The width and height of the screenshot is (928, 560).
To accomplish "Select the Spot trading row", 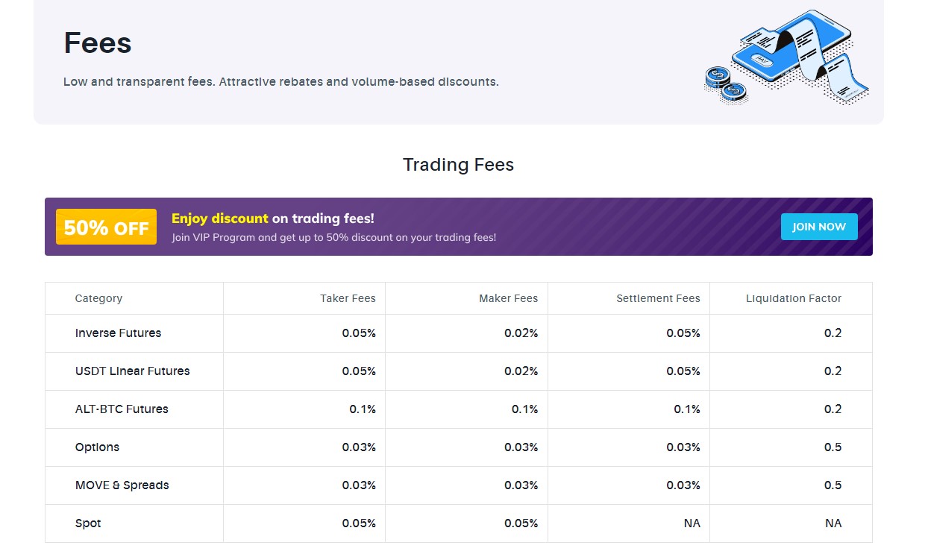I will coord(87,523).
